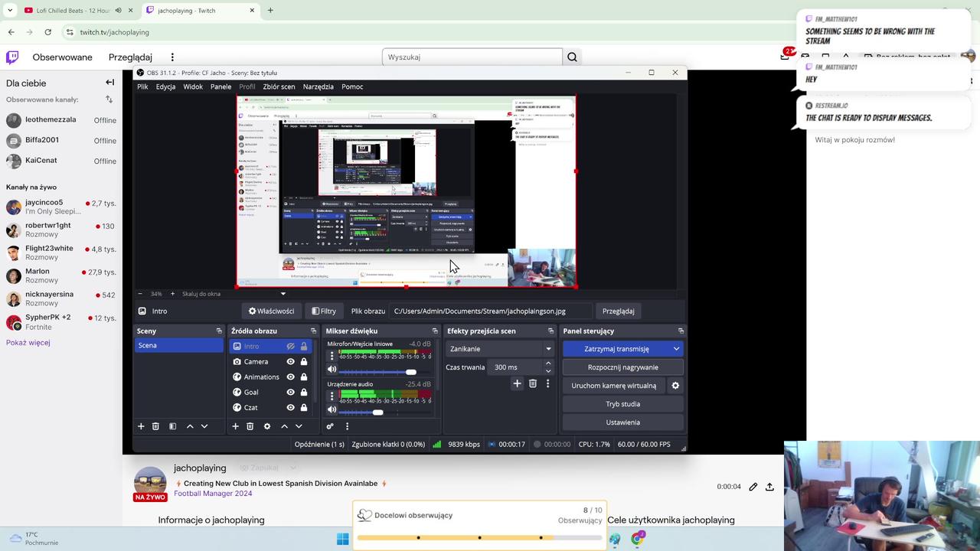Click Pokaż więcej link in sidebar
980x551 pixels.
click(28, 343)
